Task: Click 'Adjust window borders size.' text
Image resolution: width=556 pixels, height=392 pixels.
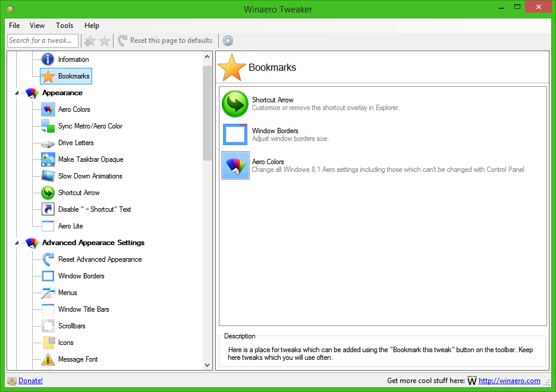Action: pyautogui.click(x=290, y=139)
